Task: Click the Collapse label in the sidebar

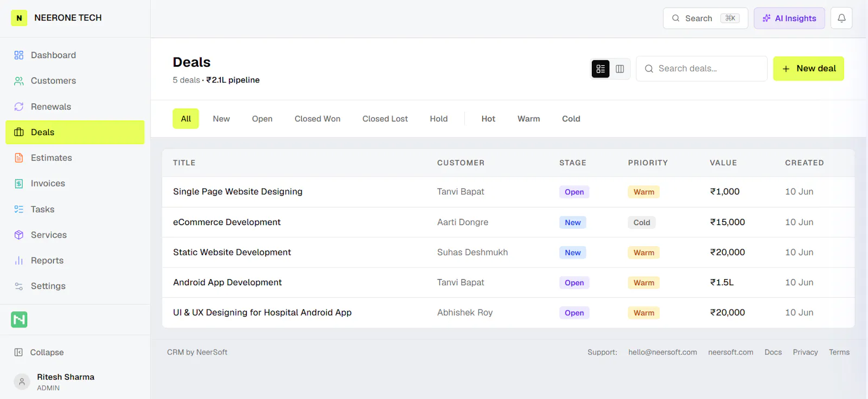Action: 47,352
